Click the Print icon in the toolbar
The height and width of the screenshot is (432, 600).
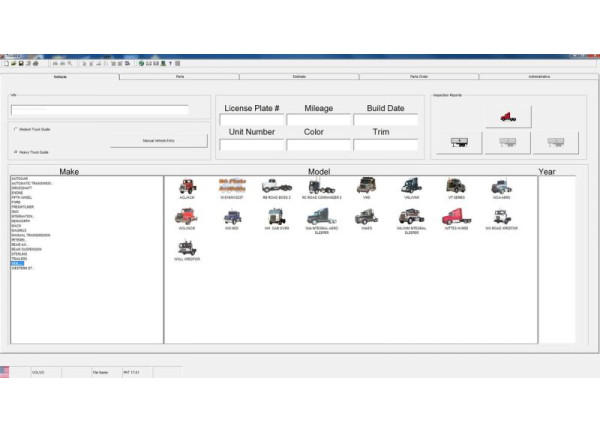point(36,63)
